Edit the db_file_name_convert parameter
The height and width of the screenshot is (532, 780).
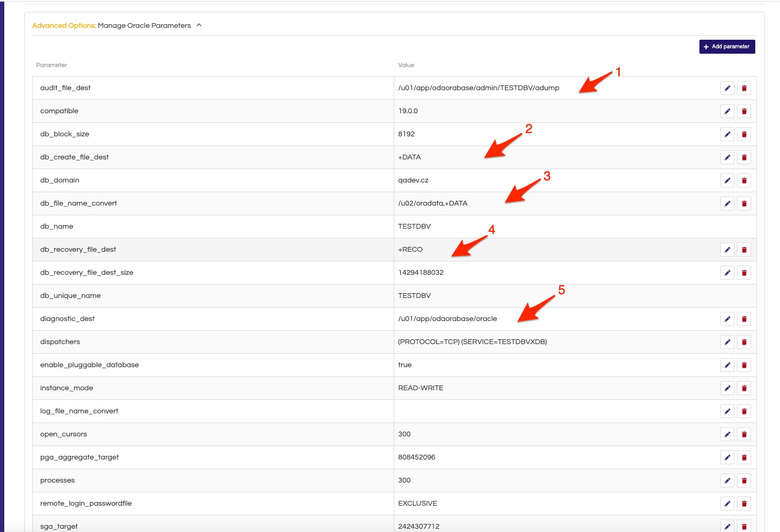point(727,203)
